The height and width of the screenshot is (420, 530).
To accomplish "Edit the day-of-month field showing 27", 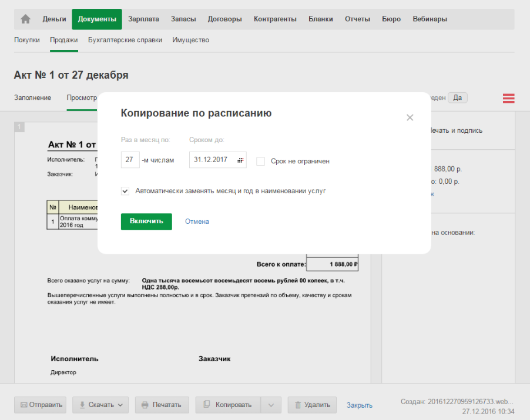I will [130, 160].
